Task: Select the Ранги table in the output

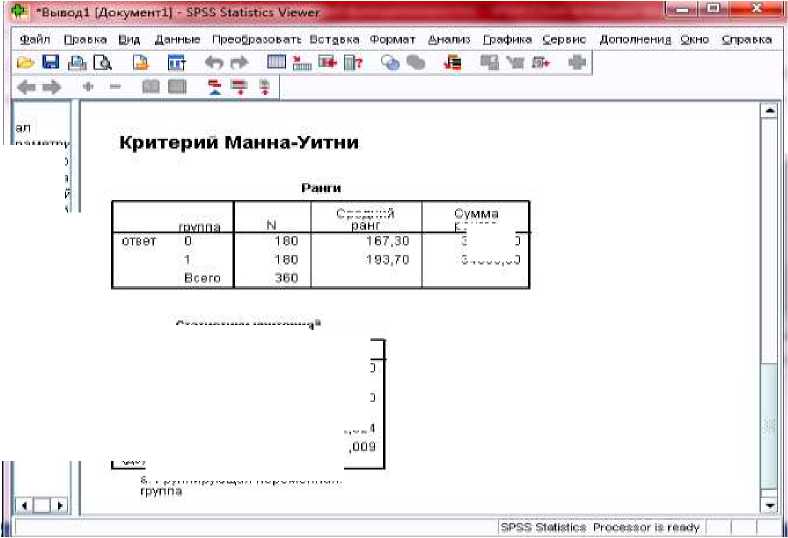Action: click(320, 244)
